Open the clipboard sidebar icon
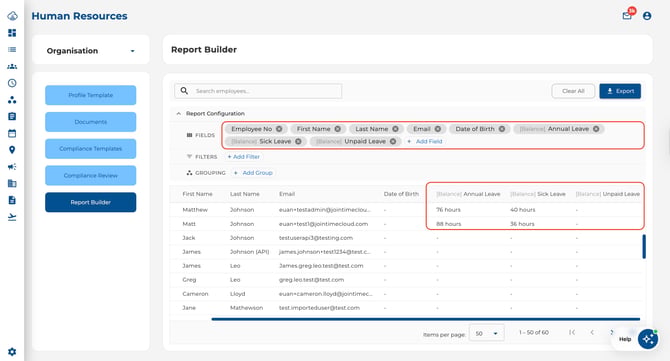670x361 pixels. point(12,116)
